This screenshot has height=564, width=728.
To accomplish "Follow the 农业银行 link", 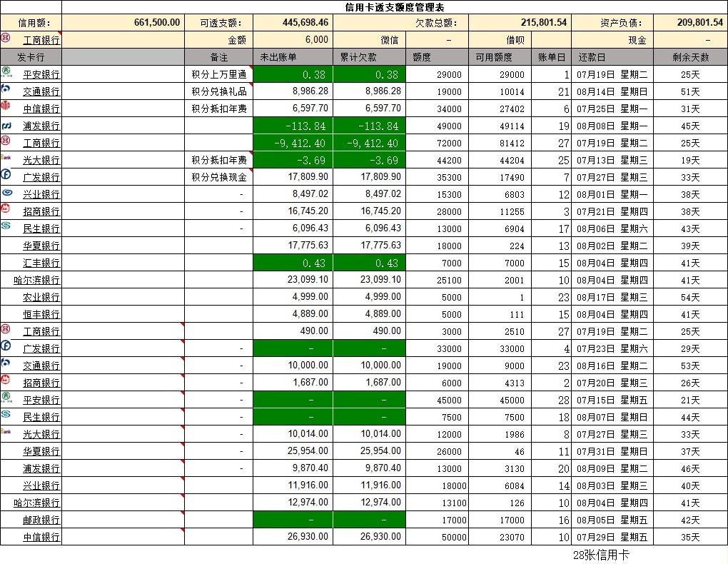I will pyautogui.click(x=42, y=297).
